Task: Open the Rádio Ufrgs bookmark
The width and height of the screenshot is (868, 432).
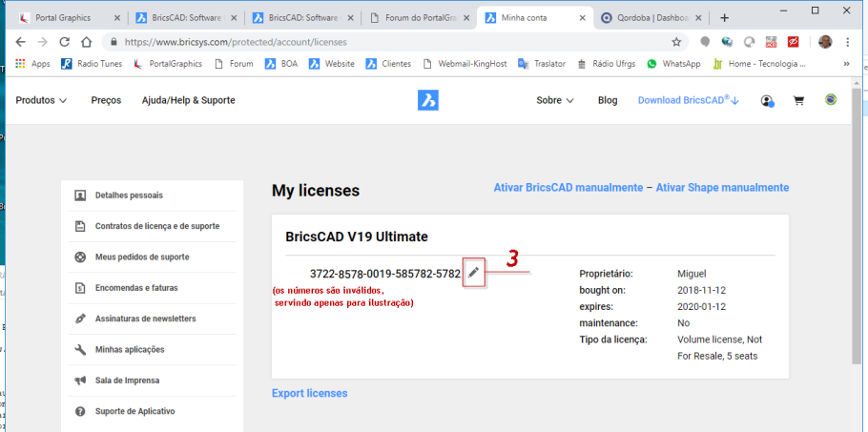Action: point(606,64)
